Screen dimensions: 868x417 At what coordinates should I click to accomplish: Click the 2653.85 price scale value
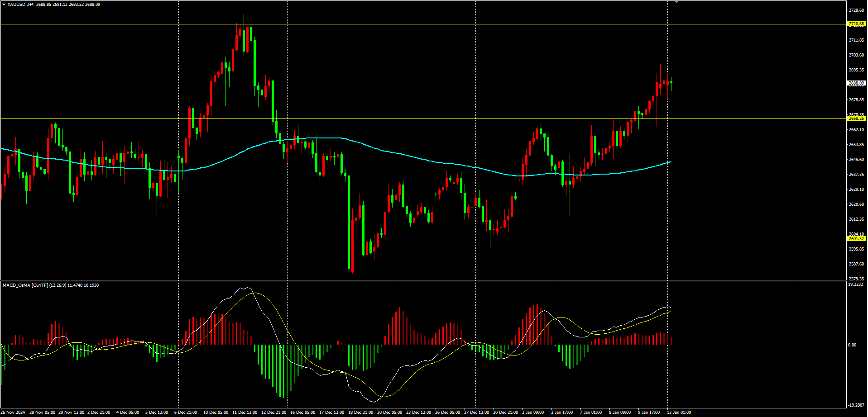tap(856, 145)
